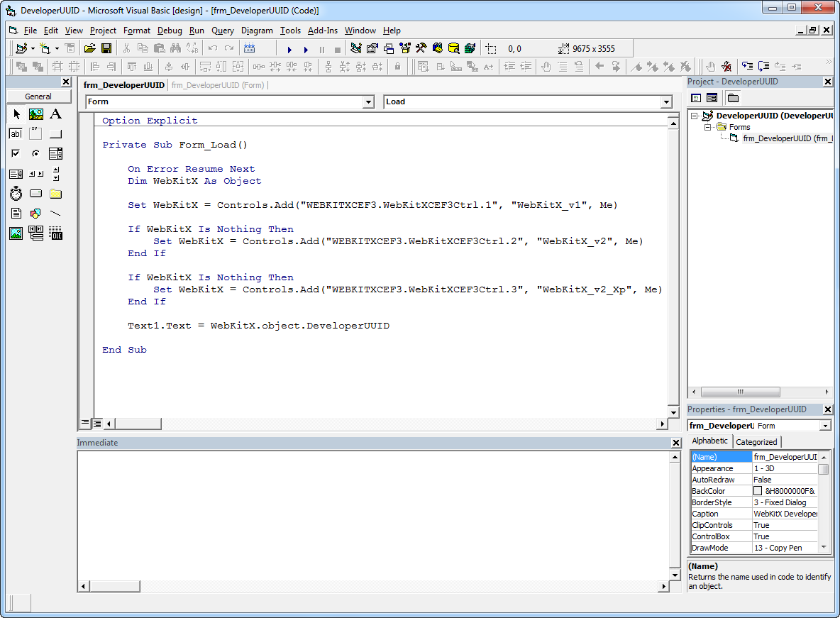The height and width of the screenshot is (618, 840).
Task: Select the OptionButton control in the toolbox
Action: [36, 154]
